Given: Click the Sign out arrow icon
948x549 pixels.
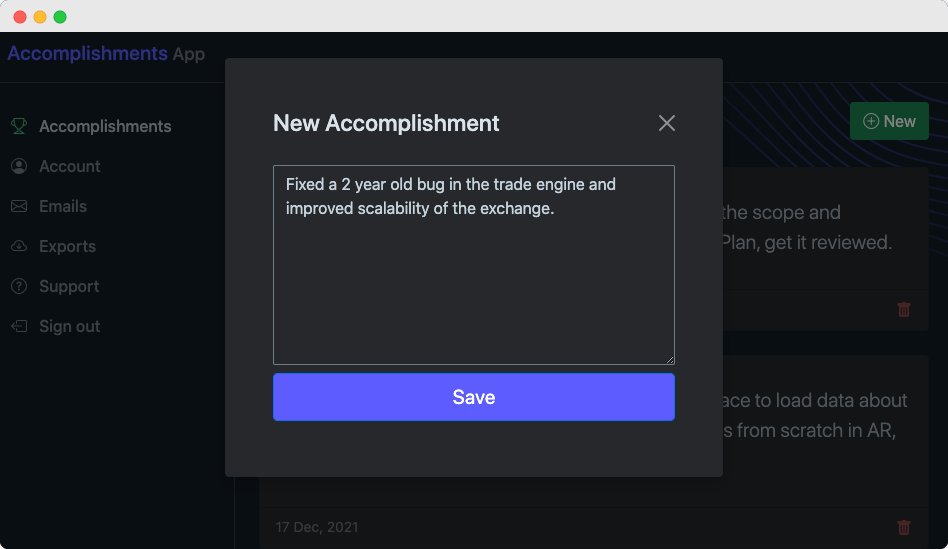Looking at the screenshot, I should pyautogui.click(x=19, y=326).
